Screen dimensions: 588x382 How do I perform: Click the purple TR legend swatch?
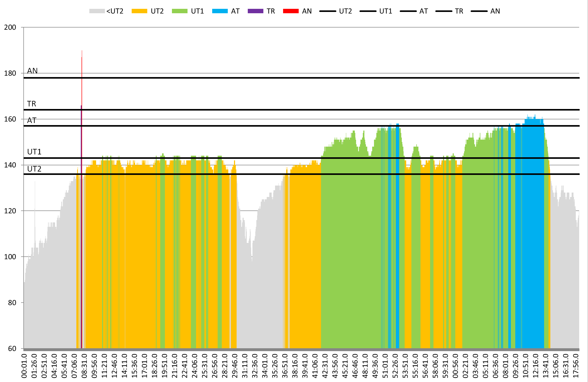click(255, 11)
